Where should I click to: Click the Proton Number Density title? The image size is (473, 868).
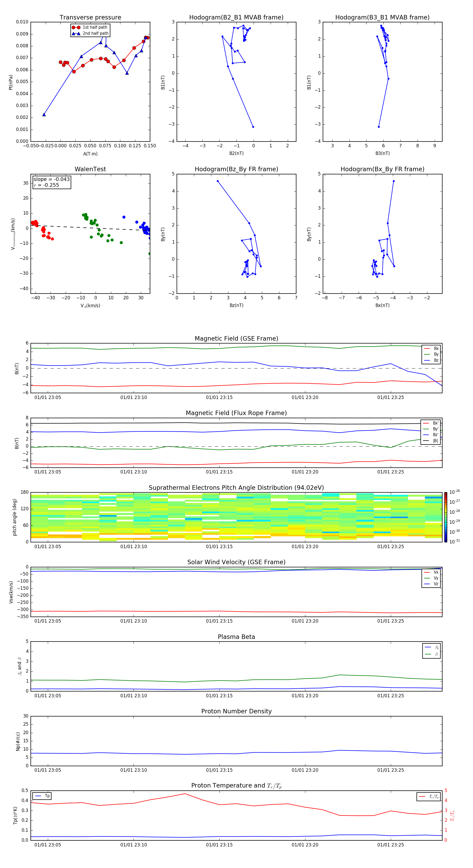tap(236, 711)
